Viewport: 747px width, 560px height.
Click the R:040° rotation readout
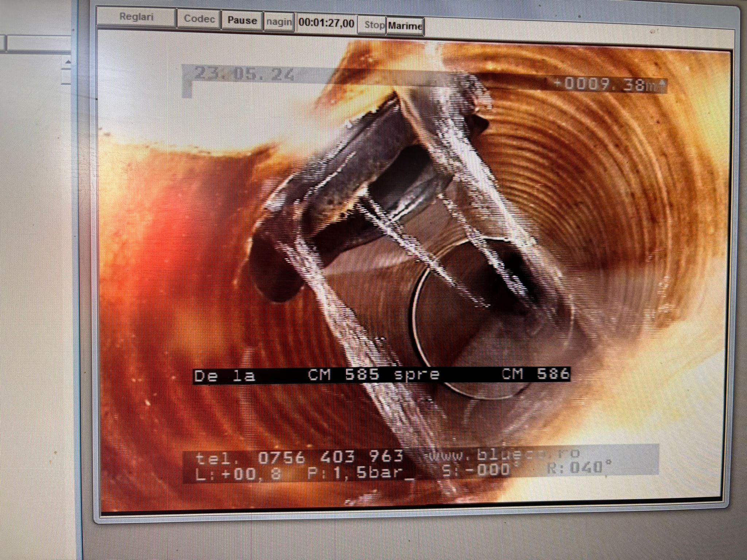tap(579, 467)
